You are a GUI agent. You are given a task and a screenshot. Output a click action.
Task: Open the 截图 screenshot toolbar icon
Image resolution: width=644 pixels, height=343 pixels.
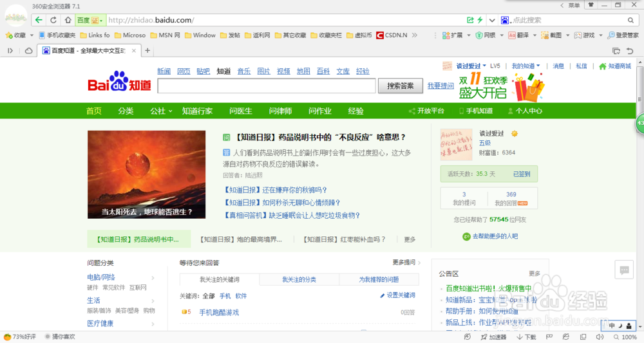[x=552, y=35]
